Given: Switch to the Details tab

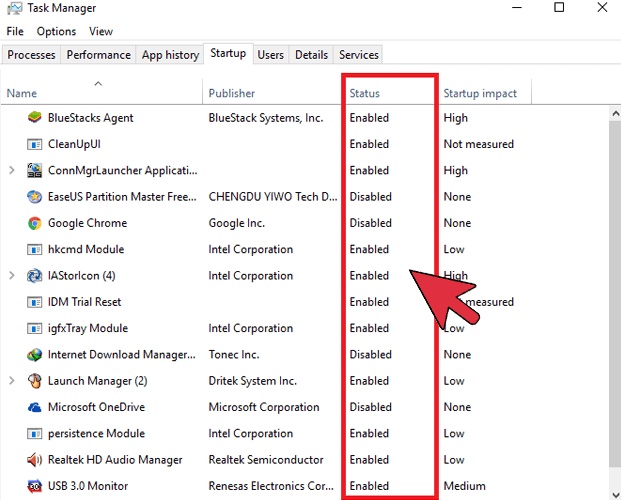Looking at the screenshot, I should [x=311, y=55].
